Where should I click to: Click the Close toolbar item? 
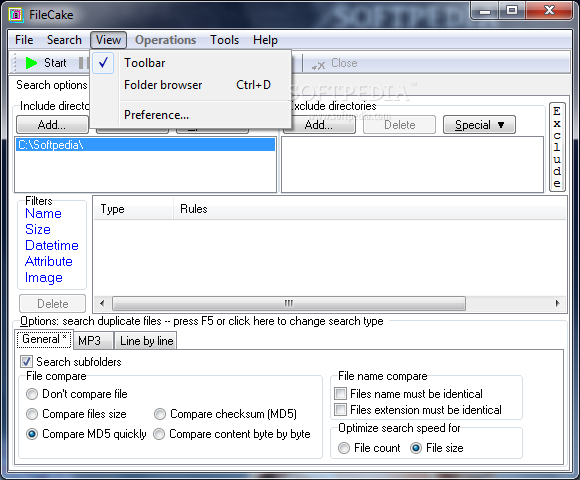(334, 63)
